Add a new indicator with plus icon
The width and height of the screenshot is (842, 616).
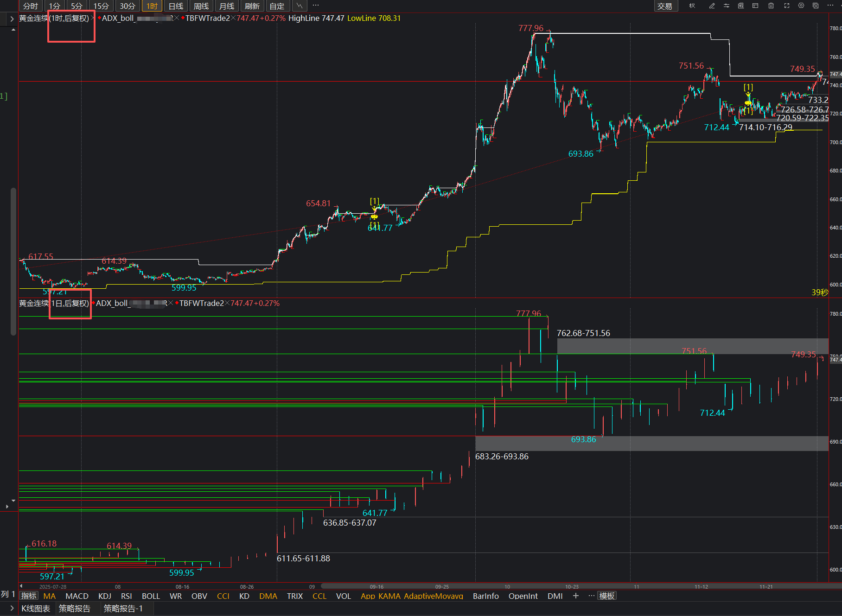click(x=576, y=596)
